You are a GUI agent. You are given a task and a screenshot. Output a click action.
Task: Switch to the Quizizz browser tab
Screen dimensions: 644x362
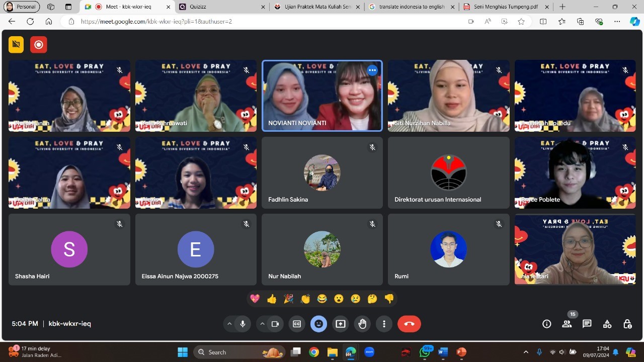pos(222,7)
